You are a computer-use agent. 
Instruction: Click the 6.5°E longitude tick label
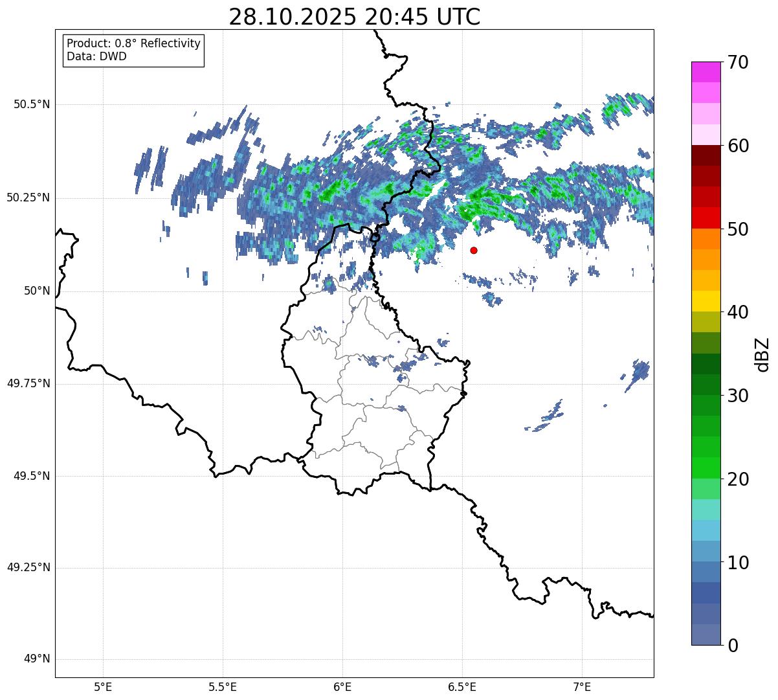pyautogui.click(x=462, y=686)
